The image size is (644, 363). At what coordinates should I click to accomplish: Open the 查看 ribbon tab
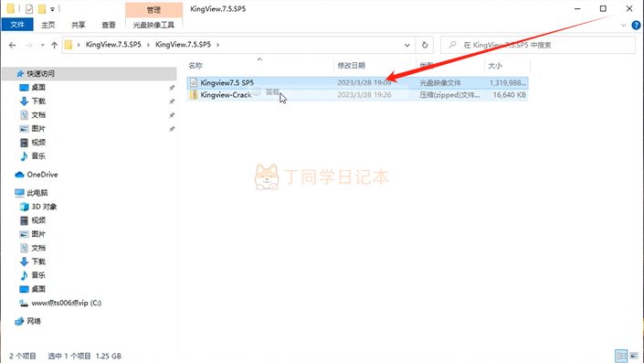pos(109,25)
